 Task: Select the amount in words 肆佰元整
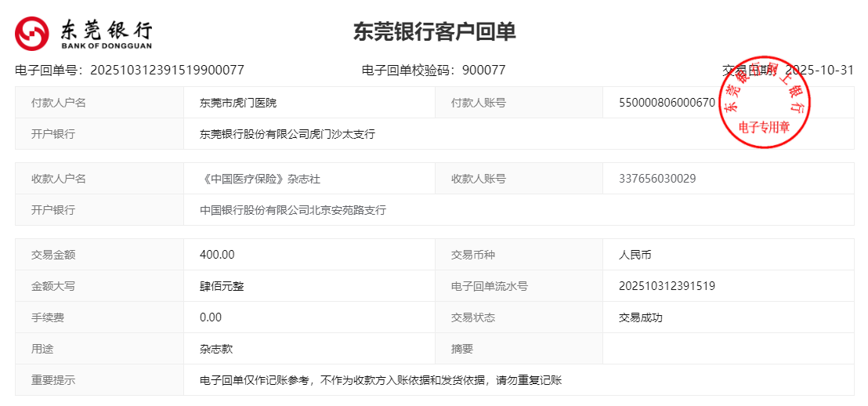[x=222, y=286]
